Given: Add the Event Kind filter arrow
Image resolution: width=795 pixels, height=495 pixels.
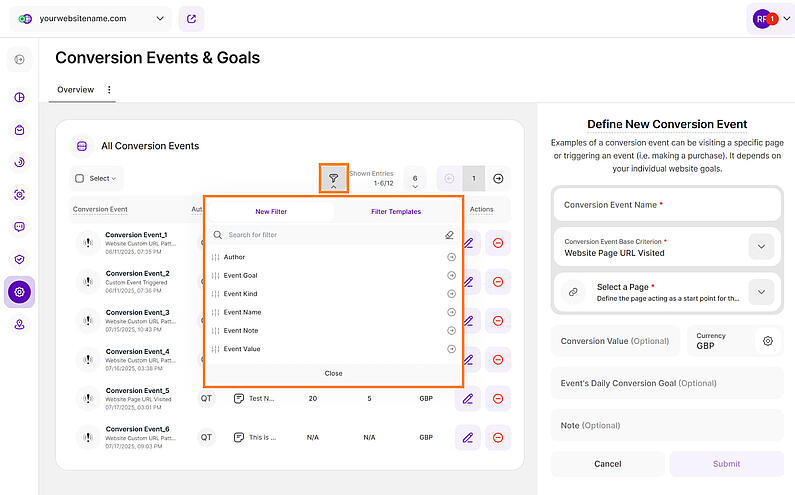Looking at the screenshot, I should pos(451,294).
